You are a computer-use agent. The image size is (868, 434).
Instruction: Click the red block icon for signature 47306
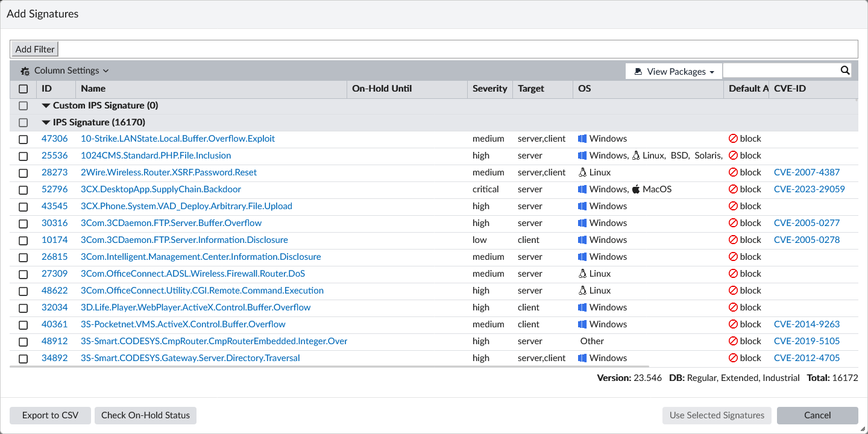733,138
